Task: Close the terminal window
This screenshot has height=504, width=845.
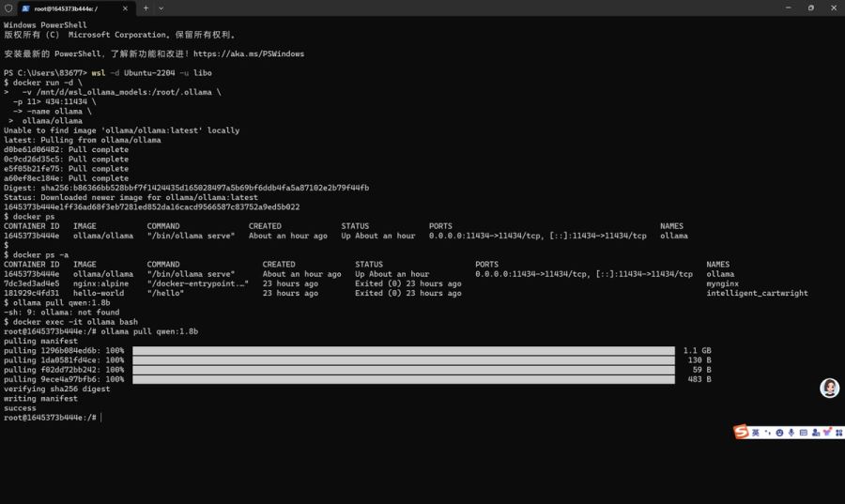Action: pos(834,8)
